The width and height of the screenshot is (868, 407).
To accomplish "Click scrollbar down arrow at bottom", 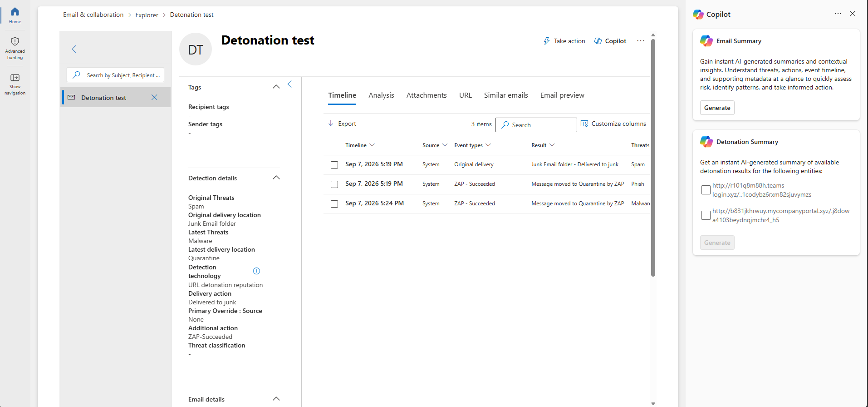I will click(653, 403).
